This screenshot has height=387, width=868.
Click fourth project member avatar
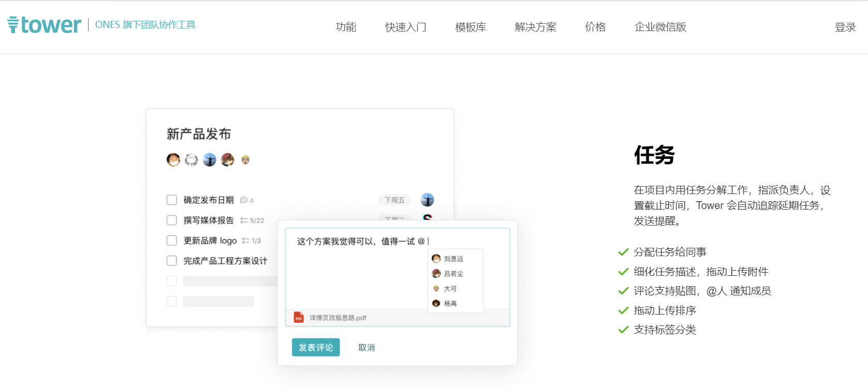click(228, 160)
